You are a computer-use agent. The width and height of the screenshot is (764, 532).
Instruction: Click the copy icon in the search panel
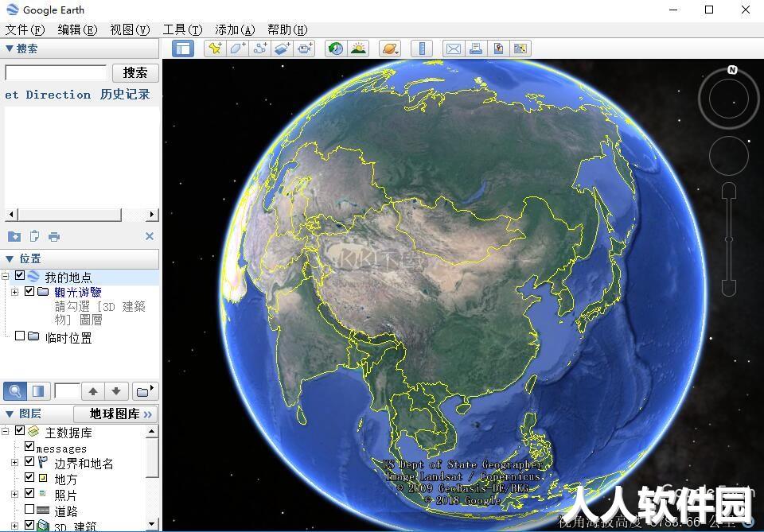pyautogui.click(x=34, y=236)
